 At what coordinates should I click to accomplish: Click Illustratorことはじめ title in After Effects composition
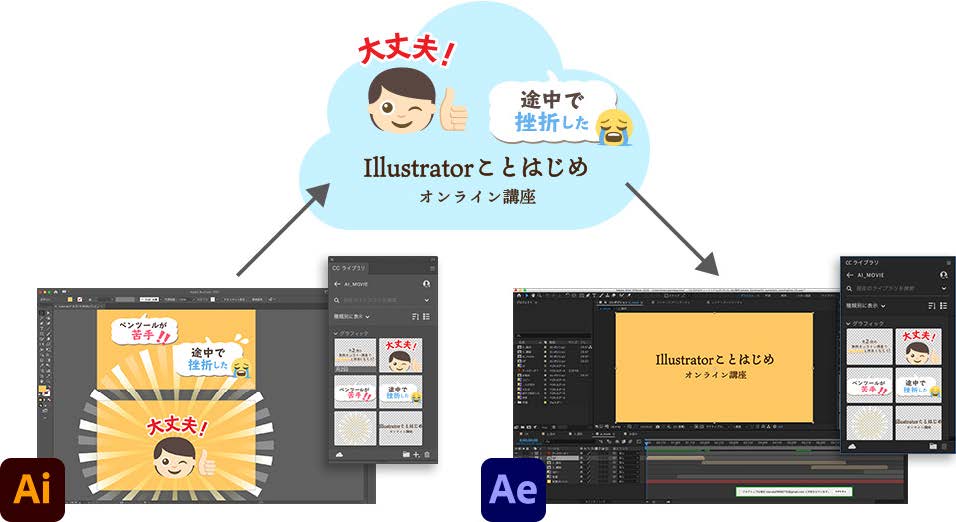[715, 359]
